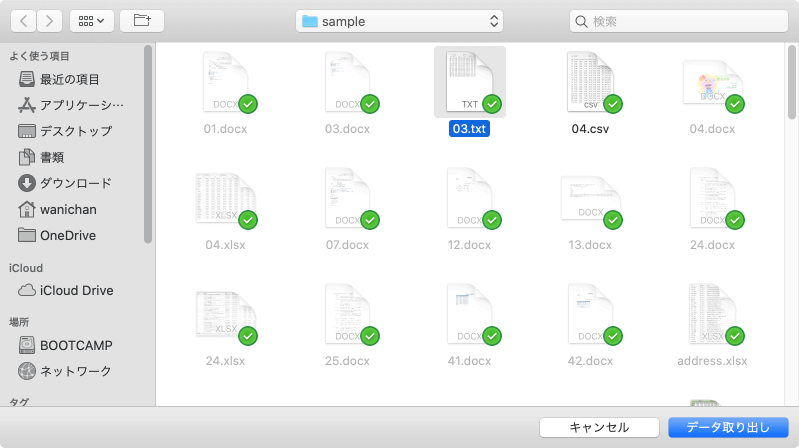Click the 04.csv filename label
This screenshot has width=799, height=448.
tap(590, 129)
